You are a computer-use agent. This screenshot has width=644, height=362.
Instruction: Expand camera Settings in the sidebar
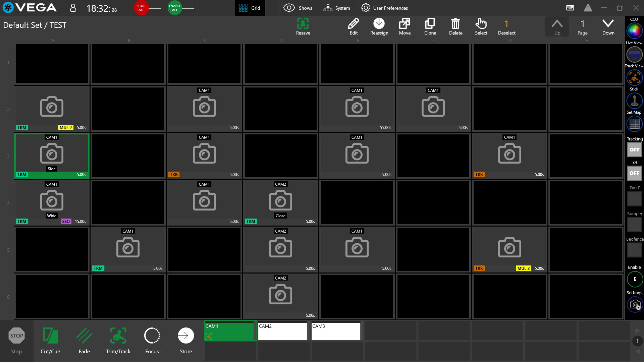pos(634,304)
